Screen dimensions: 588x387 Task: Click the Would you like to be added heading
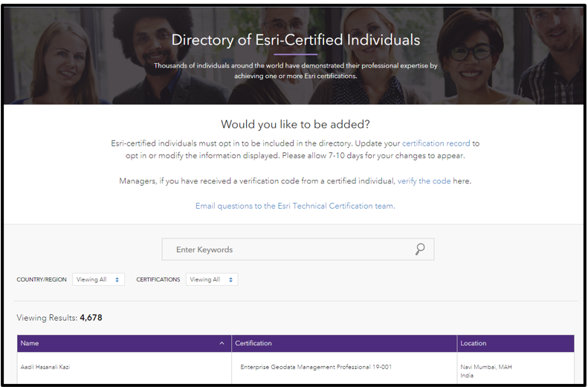click(295, 124)
